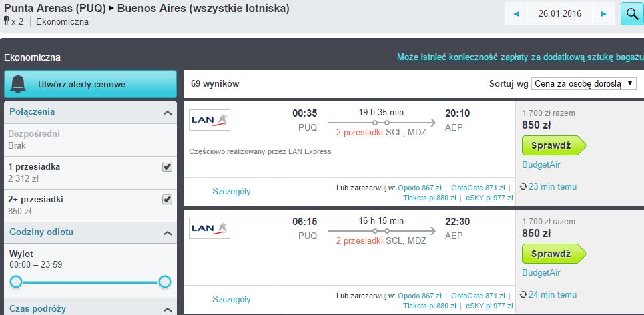
Task: Uncheck the 2+ przesiadki checkbox
Action: (167, 200)
